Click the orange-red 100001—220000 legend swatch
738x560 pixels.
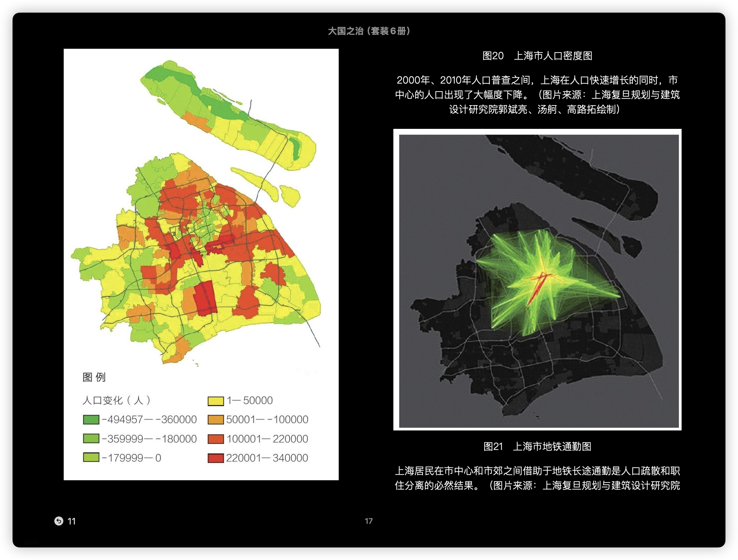[x=216, y=439]
